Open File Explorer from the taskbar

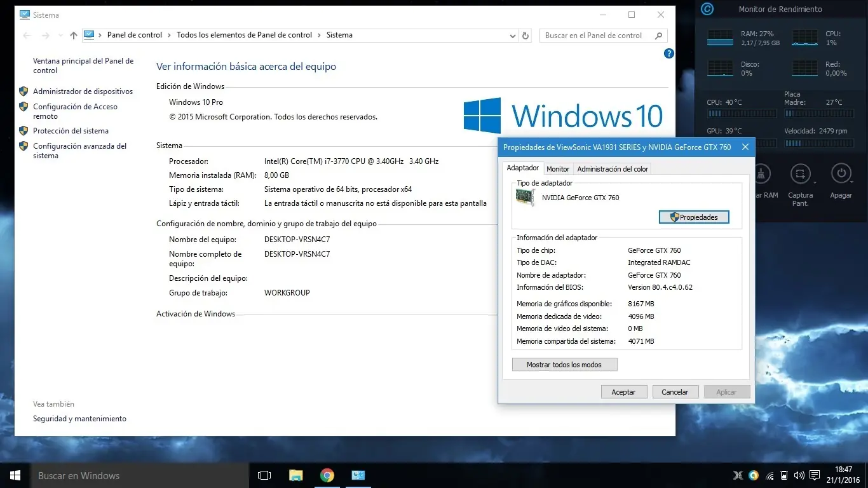click(x=296, y=475)
